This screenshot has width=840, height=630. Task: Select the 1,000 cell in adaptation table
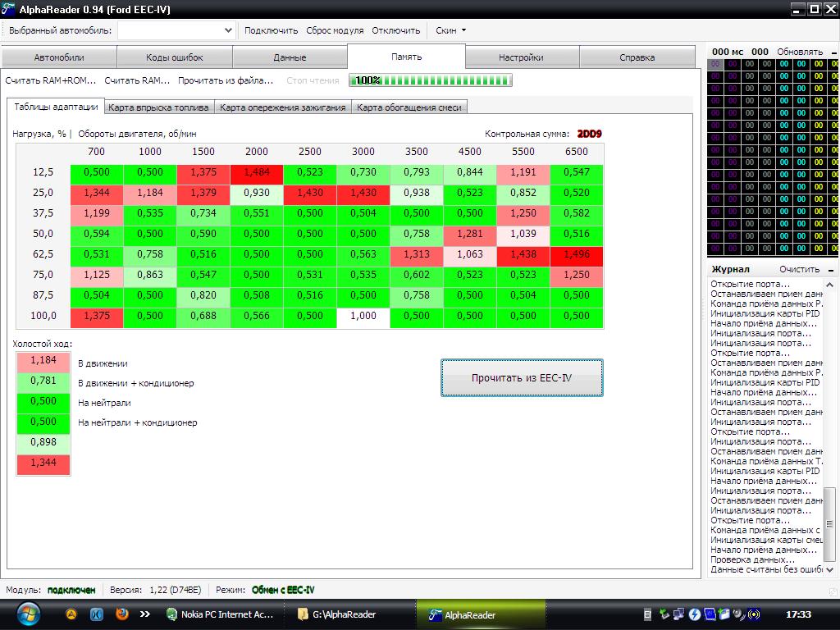pyautogui.click(x=363, y=316)
